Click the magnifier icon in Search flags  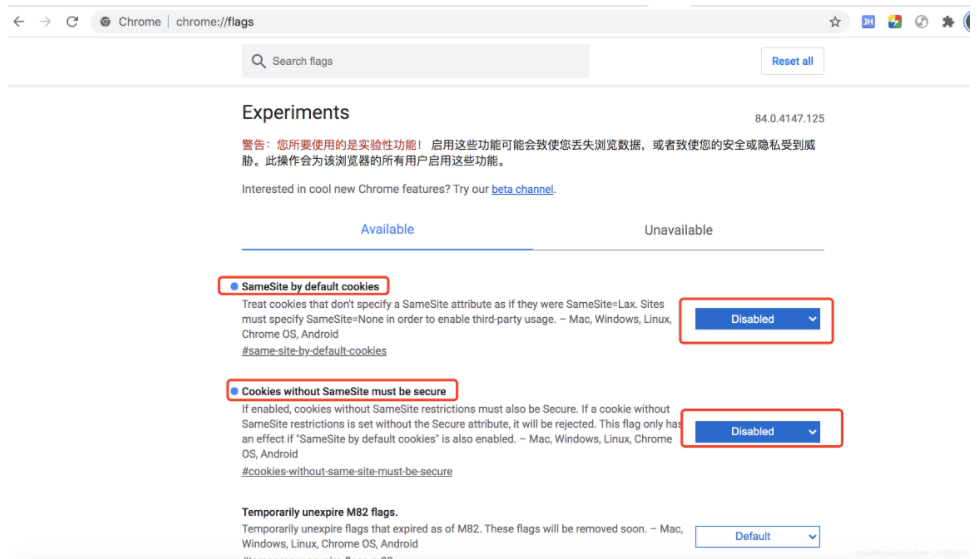258,61
